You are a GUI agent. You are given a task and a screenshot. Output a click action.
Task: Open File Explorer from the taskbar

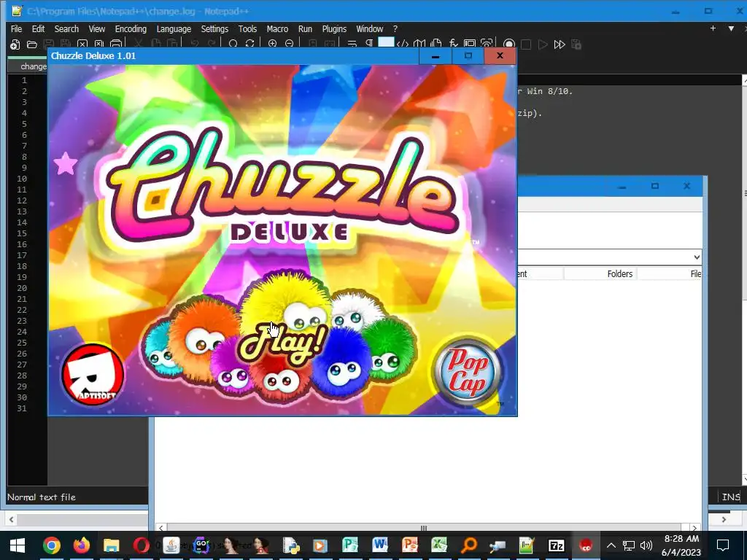[111, 545]
